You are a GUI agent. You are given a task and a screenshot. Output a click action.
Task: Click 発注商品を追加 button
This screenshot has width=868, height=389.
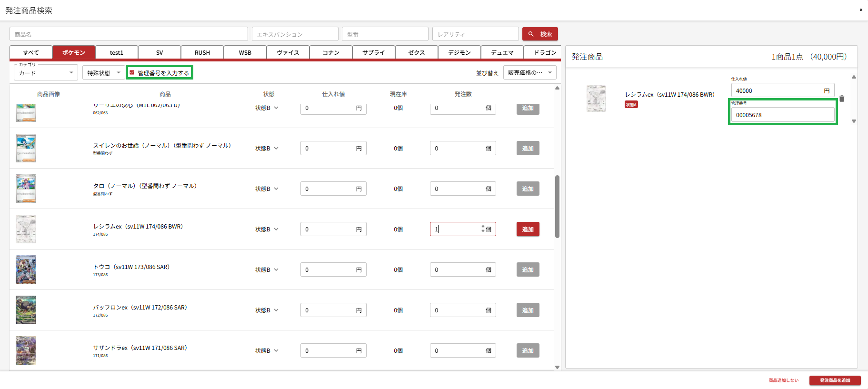click(835, 380)
